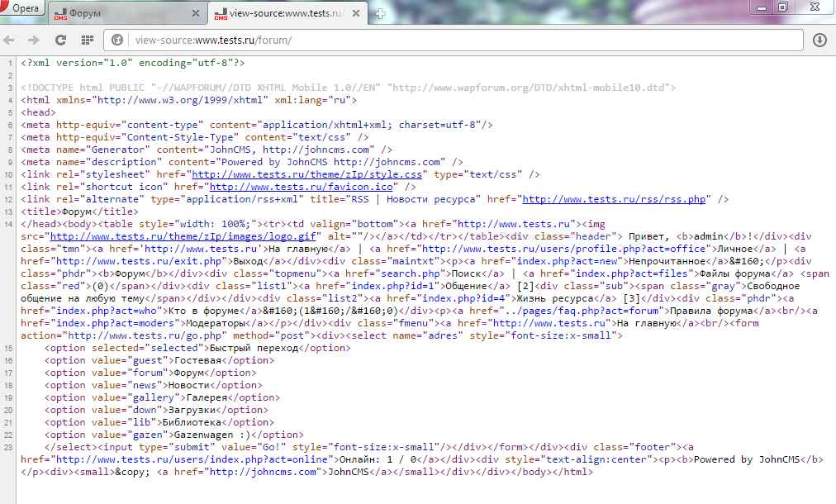Click the index.php?id=4 Жизнь ресурса text
The image size is (836, 504).
(x=490, y=298)
